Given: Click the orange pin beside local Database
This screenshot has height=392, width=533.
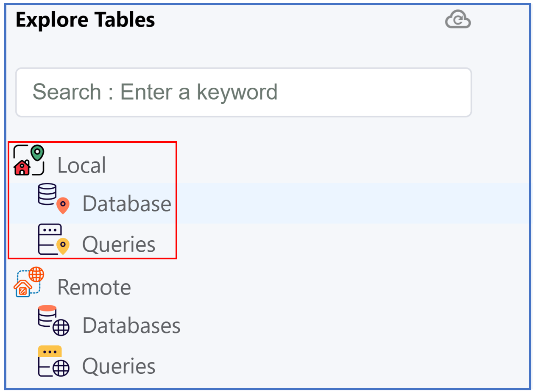Looking at the screenshot, I should 63,206.
